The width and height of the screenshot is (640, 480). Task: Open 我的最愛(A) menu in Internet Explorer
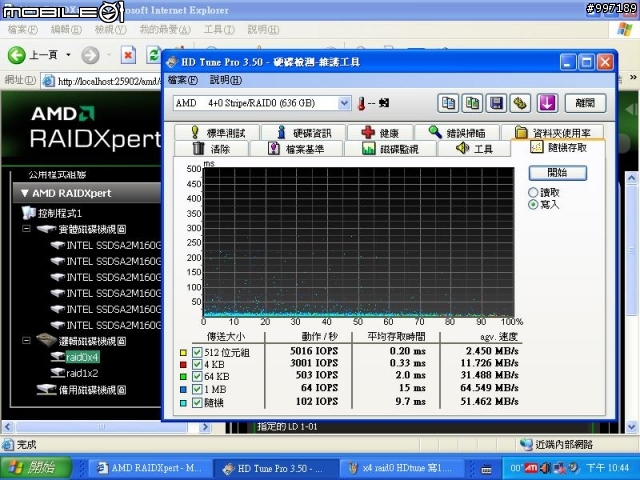(165, 30)
